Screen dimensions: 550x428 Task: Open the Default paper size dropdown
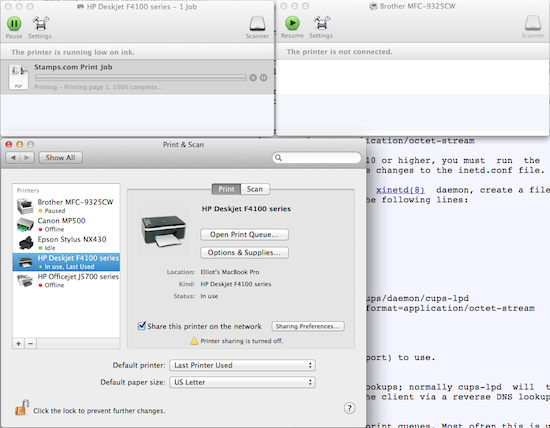click(242, 382)
